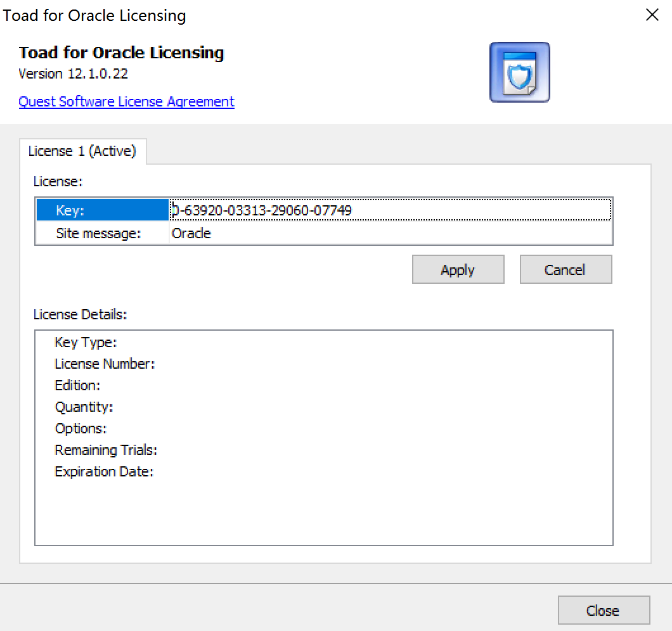
Task: Click the Site message value Oracle
Action: click(191, 233)
